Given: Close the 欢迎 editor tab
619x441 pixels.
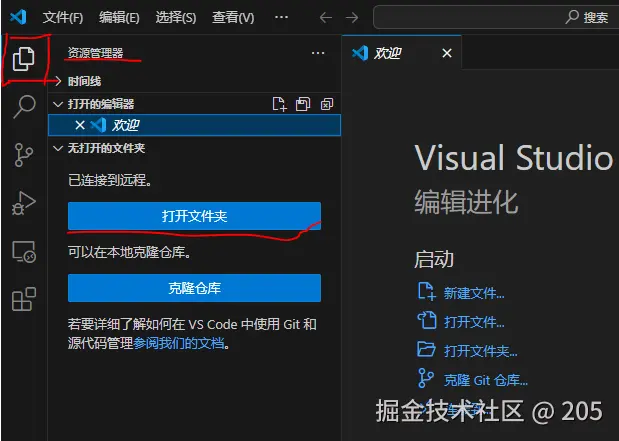Looking at the screenshot, I should point(447,53).
